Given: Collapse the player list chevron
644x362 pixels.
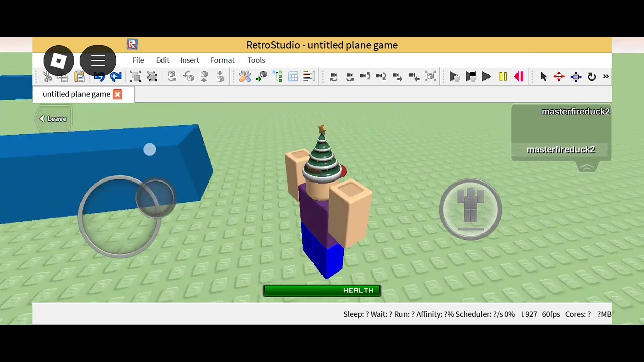Looking at the screenshot, I should tap(587, 168).
